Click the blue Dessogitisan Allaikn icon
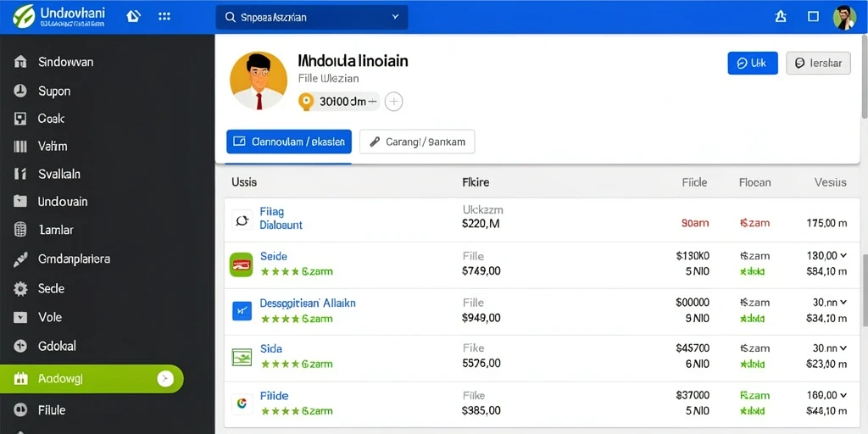This screenshot has width=868, height=434. tap(242, 312)
